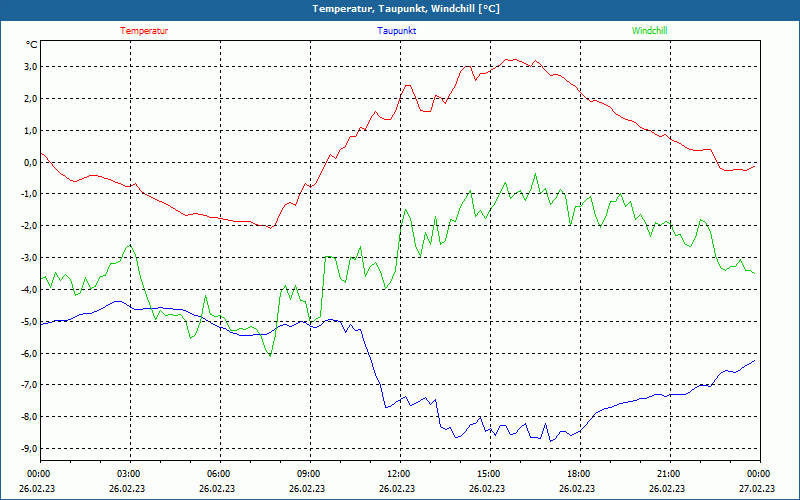The image size is (800, 500).
Task: Click the '-9,0' y-axis value
Action: pyautogui.click(x=29, y=448)
